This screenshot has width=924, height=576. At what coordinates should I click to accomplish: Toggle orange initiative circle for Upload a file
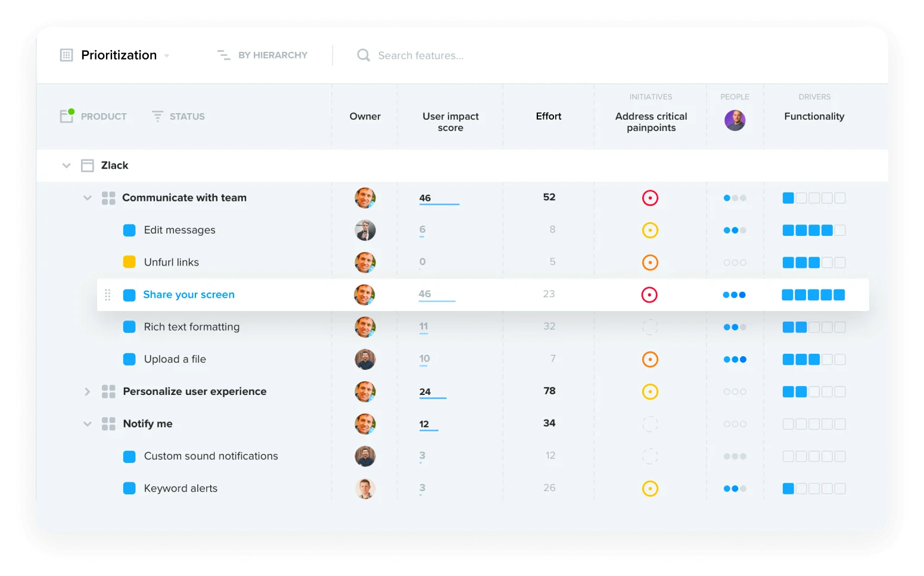coord(650,359)
